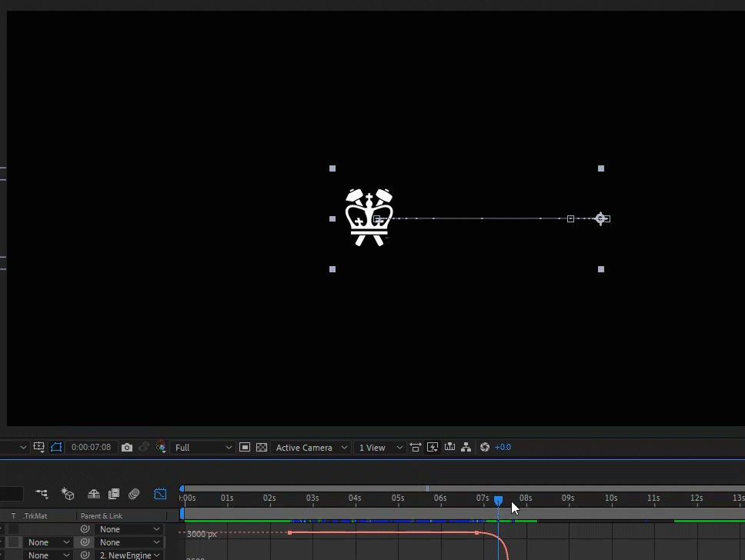Click the TrkMat column header

coord(35,516)
